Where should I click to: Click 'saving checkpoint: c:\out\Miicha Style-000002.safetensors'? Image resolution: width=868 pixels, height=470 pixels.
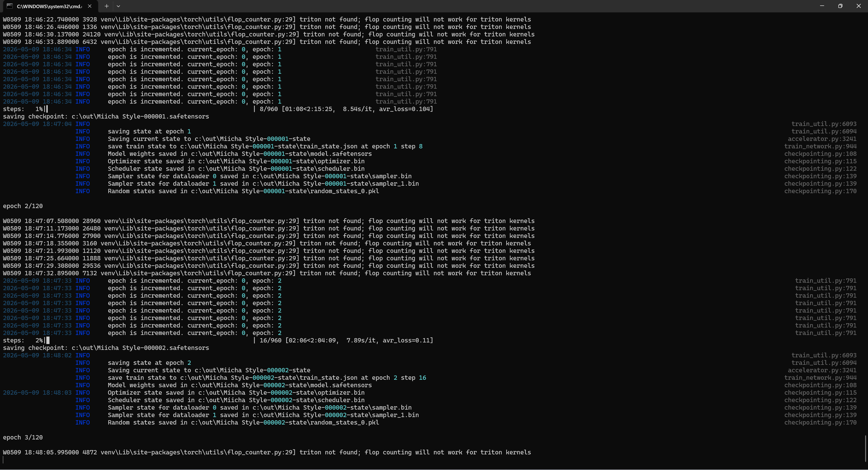[106, 348]
